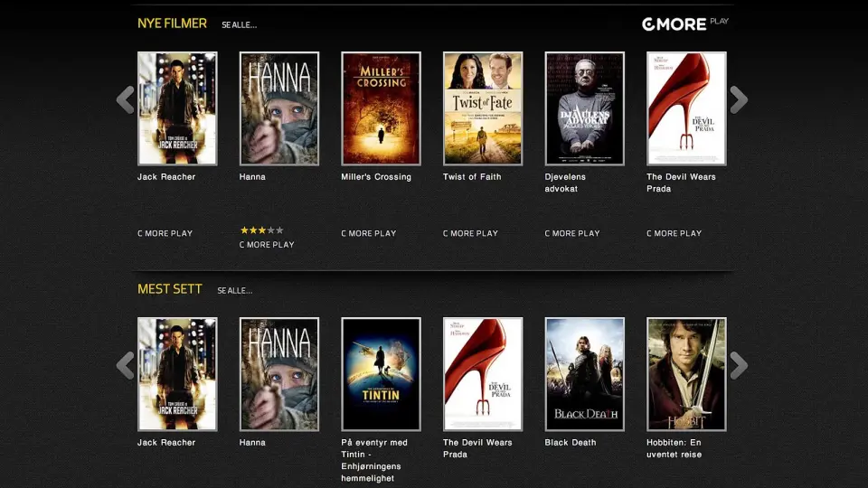The width and height of the screenshot is (868, 488).
Task: Select Jack Reacher poster in Mest Sett
Action: point(177,374)
